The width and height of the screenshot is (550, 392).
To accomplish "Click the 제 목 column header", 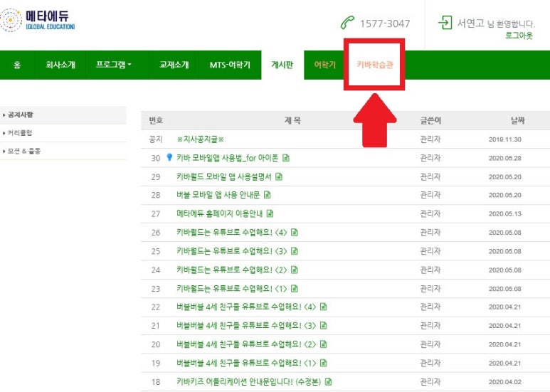I will (x=292, y=121).
